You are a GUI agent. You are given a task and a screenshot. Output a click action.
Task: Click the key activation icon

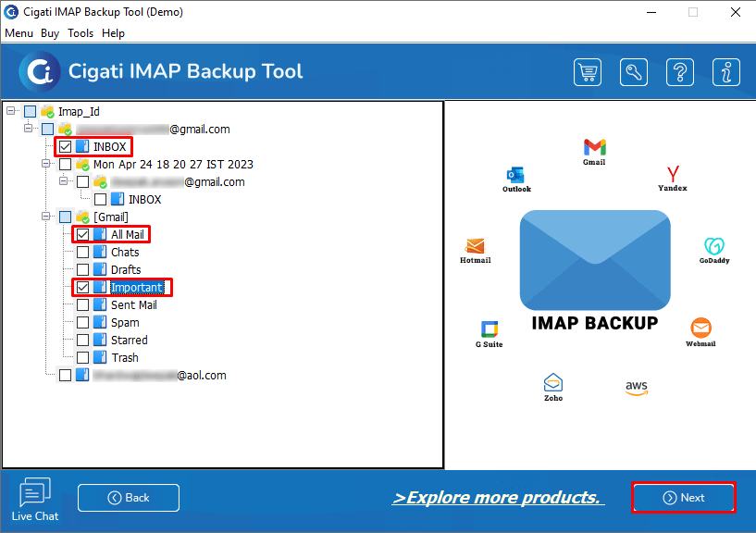coord(634,72)
